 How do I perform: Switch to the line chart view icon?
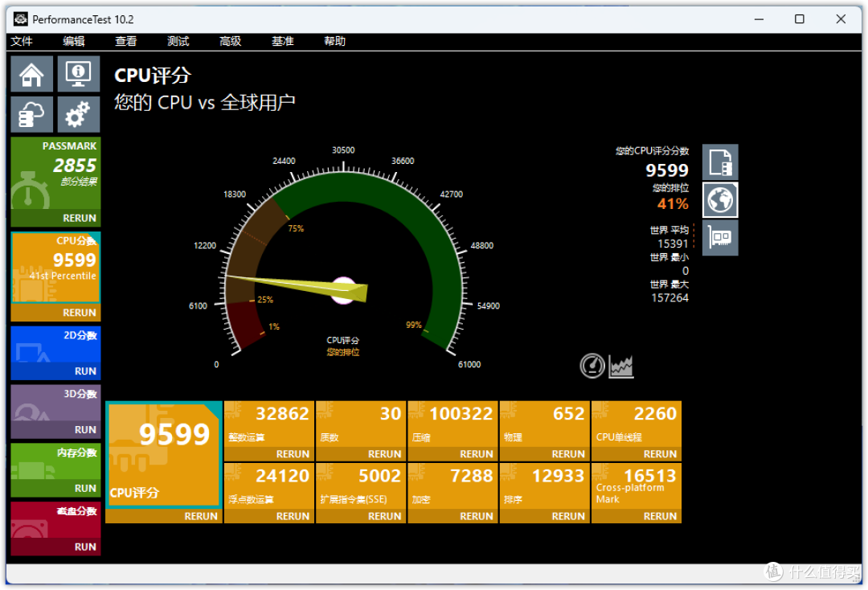coord(621,366)
